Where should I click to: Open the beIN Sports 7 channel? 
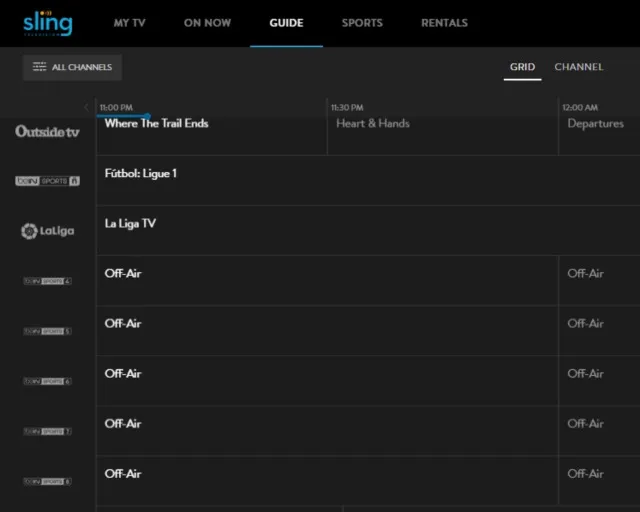click(x=47, y=431)
